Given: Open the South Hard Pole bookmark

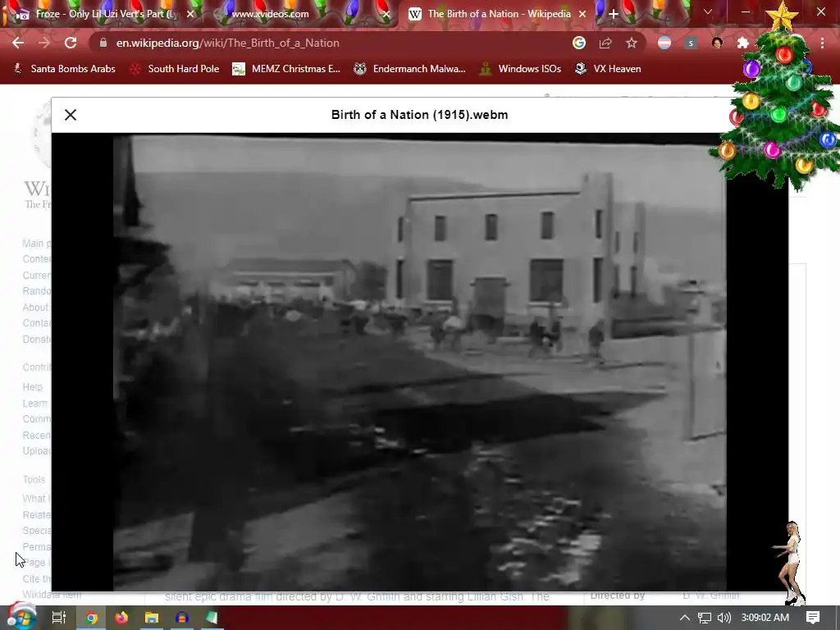Looking at the screenshot, I should (x=176, y=69).
